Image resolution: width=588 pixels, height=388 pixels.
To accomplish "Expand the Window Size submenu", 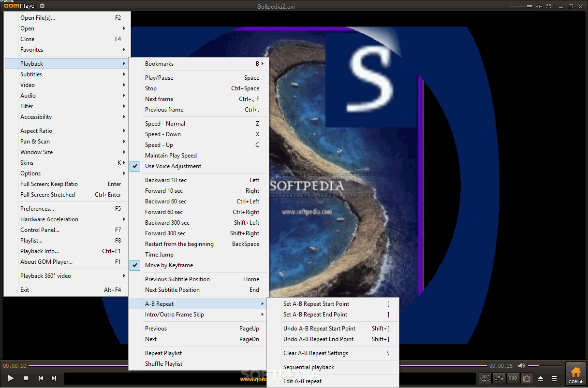I will [x=66, y=152].
